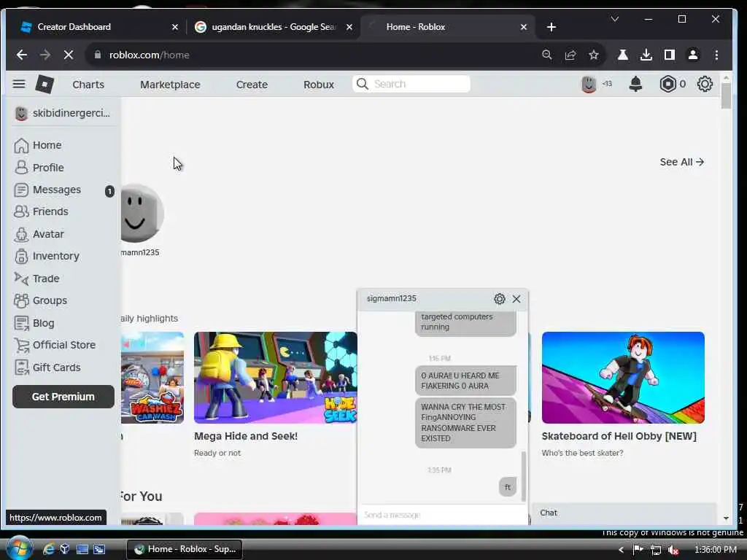Open Robux in the top navigation
Image resolution: width=747 pixels, height=560 pixels.
point(319,85)
